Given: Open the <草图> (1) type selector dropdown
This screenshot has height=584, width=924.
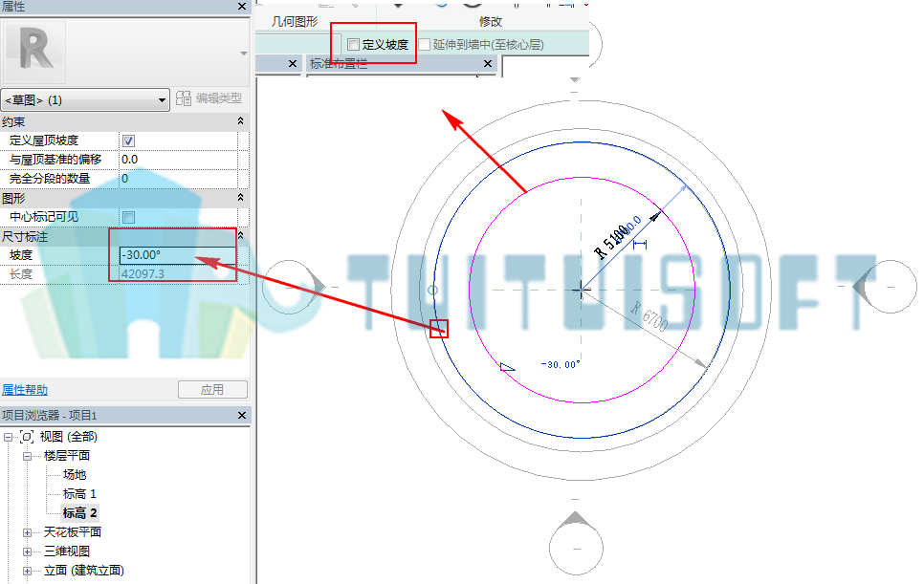Looking at the screenshot, I should tap(85, 100).
